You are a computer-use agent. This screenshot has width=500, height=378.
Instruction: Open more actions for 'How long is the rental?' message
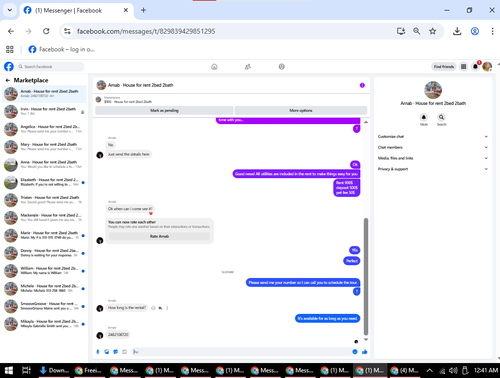[167, 308]
